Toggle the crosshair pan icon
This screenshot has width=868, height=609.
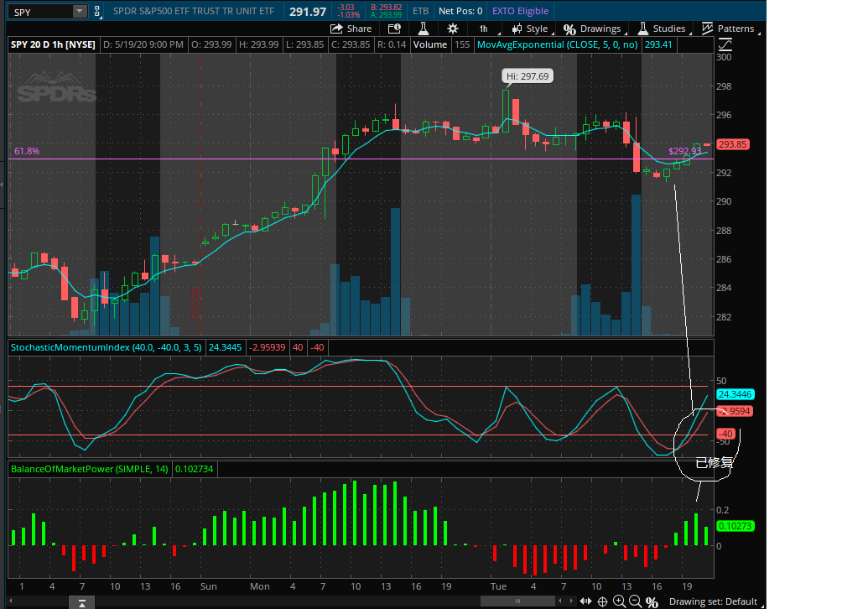click(603, 601)
